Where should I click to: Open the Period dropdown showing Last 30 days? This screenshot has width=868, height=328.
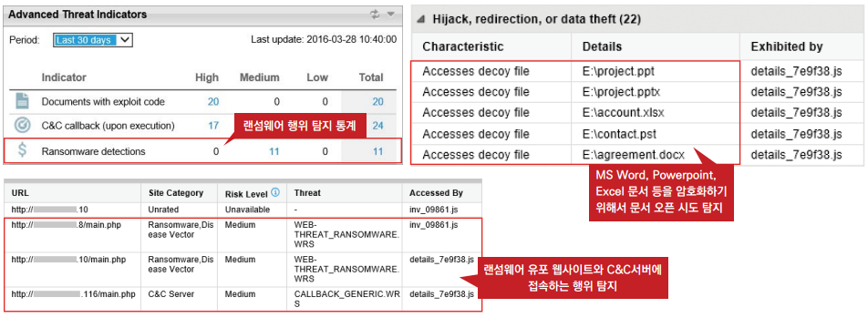click(92, 40)
